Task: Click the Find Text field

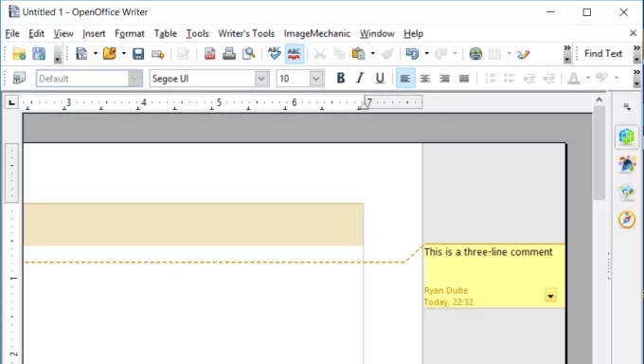Action: click(603, 53)
